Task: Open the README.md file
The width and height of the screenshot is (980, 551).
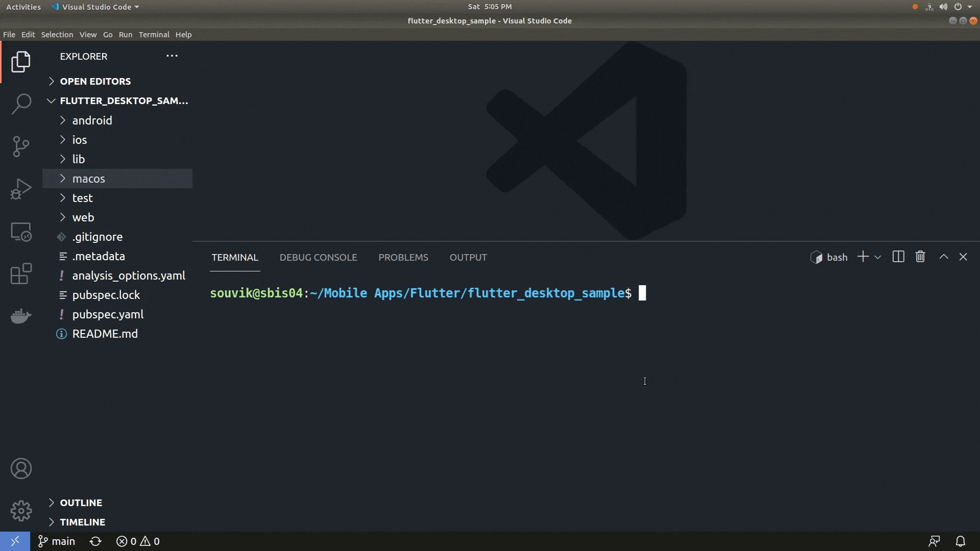Action: click(x=117, y=334)
